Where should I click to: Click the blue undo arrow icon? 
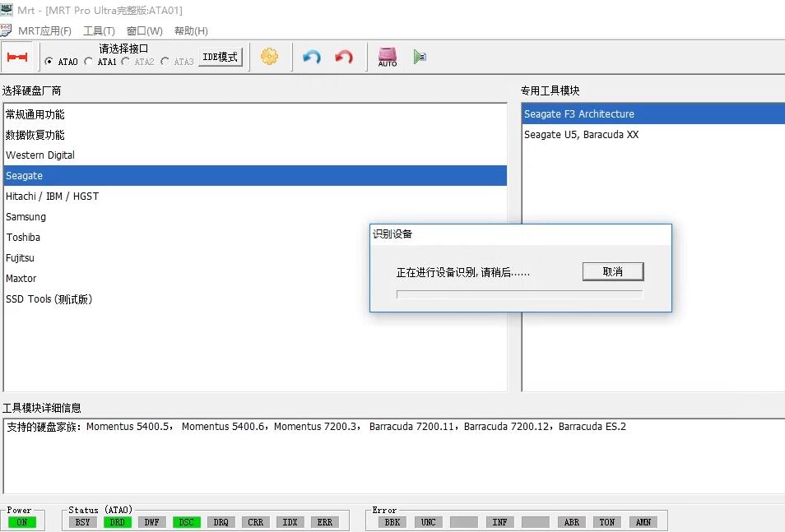[x=311, y=57]
